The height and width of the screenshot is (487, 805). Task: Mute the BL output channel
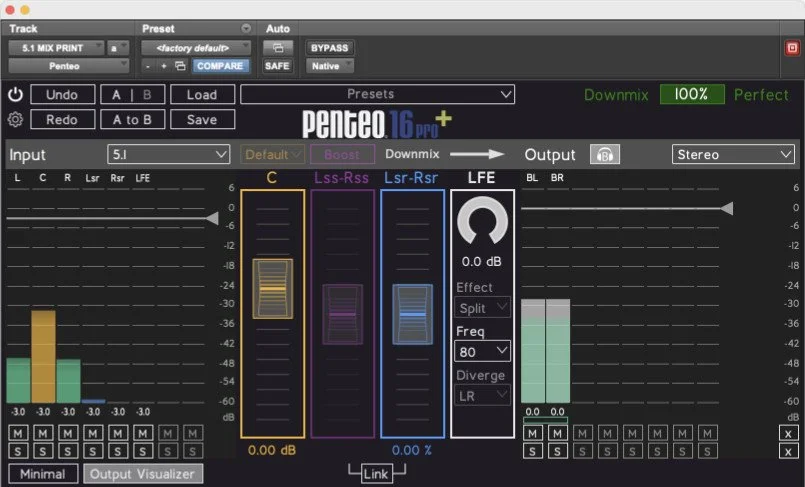[x=532, y=434]
